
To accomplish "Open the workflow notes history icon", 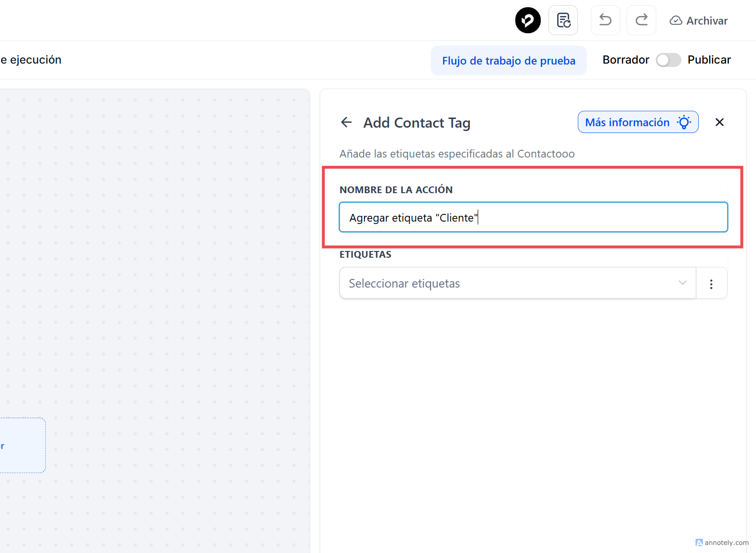I will [x=563, y=21].
